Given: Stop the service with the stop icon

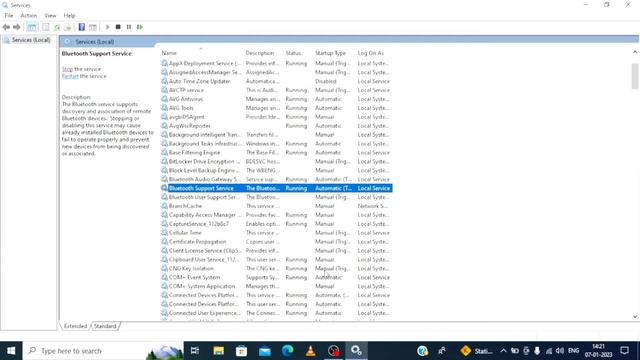Looking at the screenshot, I should point(118,27).
